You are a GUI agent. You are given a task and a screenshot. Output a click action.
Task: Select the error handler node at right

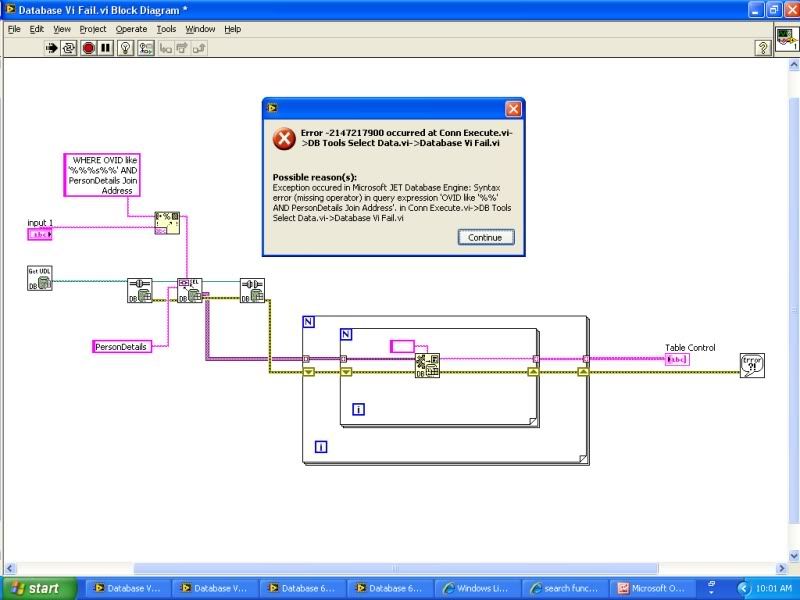point(752,365)
